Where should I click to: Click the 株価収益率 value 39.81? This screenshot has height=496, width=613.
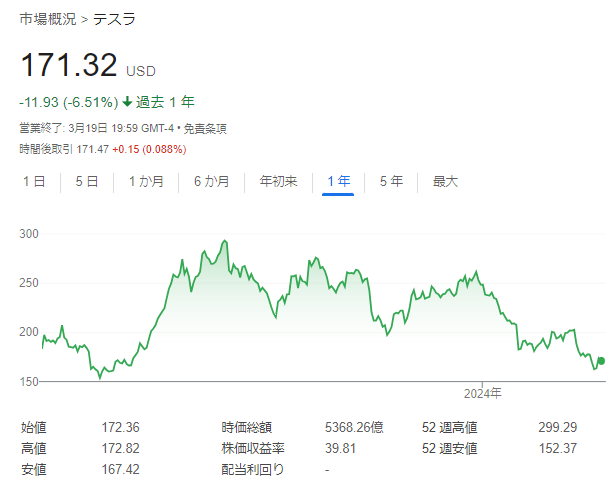340,448
